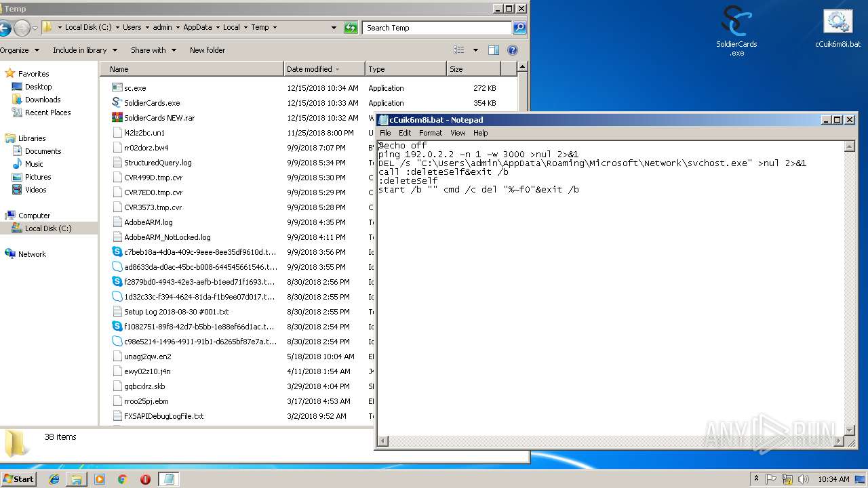Click the New folder button
The height and width of the screenshot is (488, 868).
208,50
